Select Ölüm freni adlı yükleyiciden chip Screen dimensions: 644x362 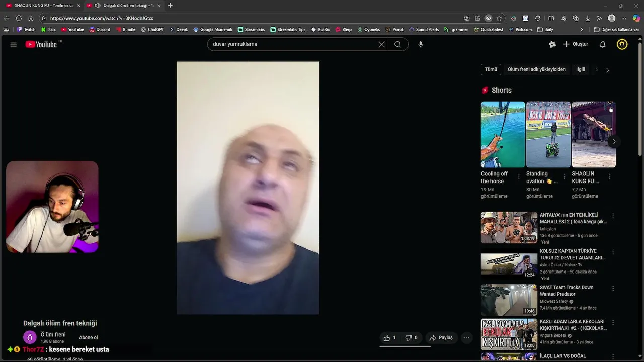[x=536, y=69]
